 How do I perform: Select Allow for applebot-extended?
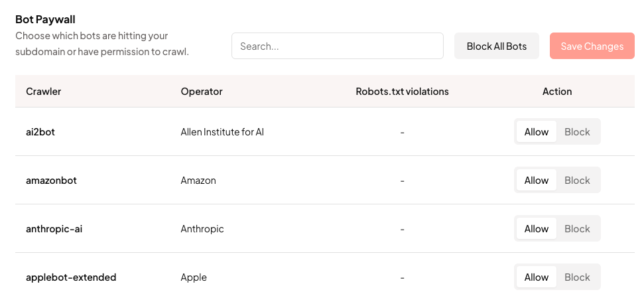(536, 277)
